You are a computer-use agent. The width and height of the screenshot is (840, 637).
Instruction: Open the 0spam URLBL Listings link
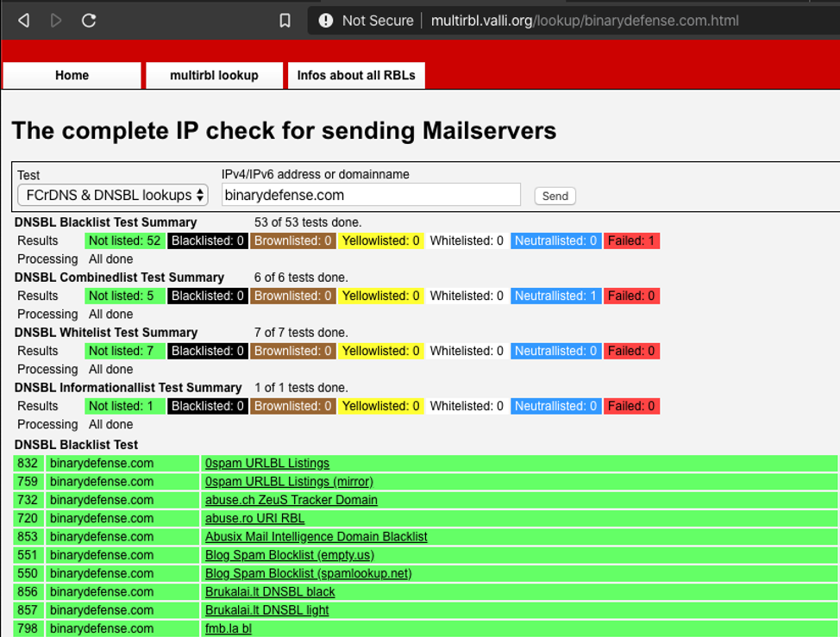coord(267,463)
